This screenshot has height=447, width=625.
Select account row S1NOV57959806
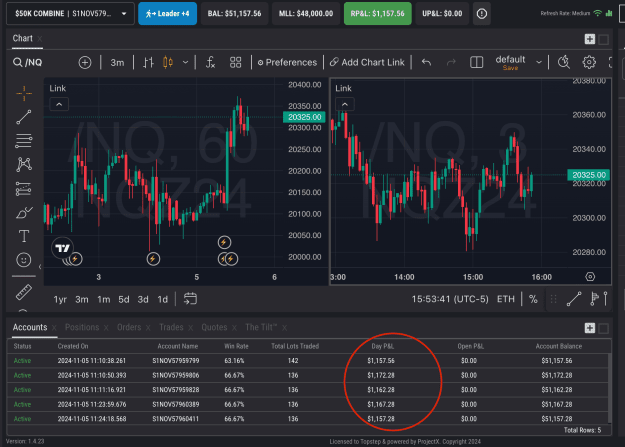pos(309,375)
